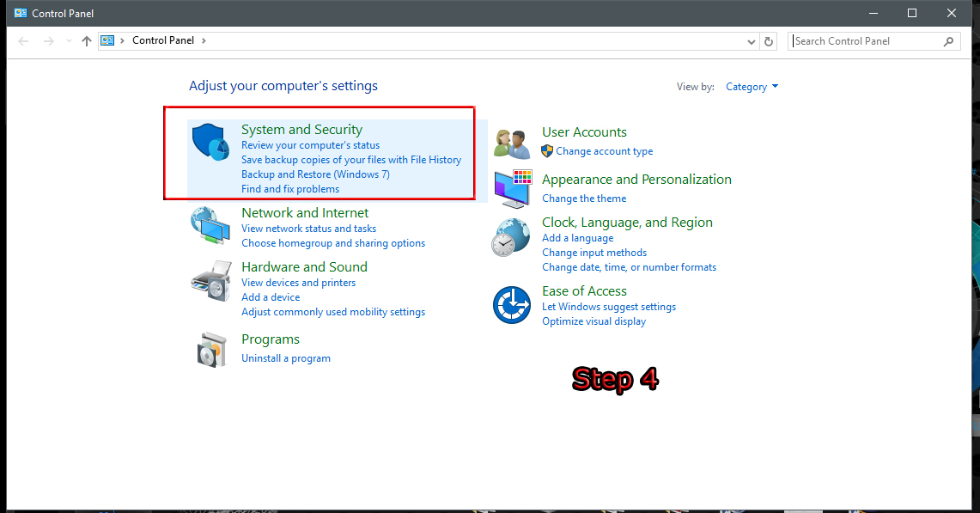Open the Change account type link
The height and width of the screenshot is (513, 980).
[604, 150]
